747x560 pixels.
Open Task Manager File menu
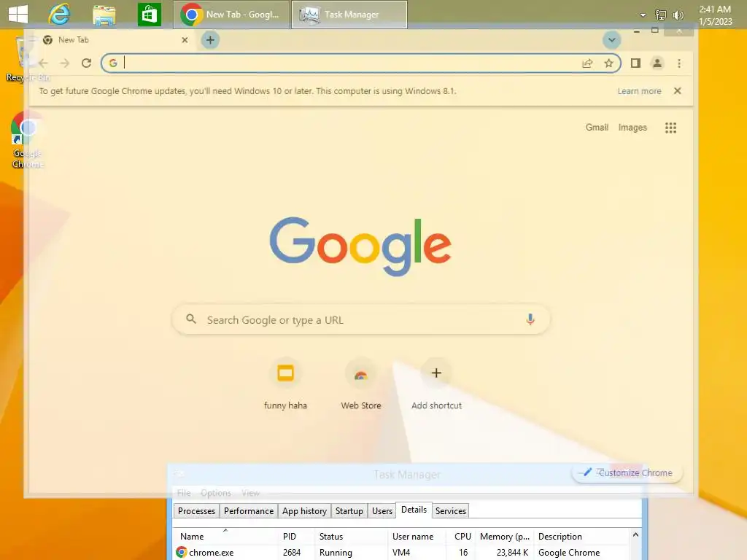(x=184, y=493)
